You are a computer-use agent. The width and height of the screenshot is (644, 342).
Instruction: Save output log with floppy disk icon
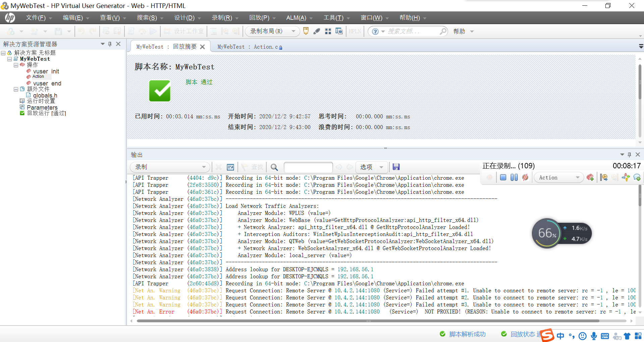coord(396,167)
